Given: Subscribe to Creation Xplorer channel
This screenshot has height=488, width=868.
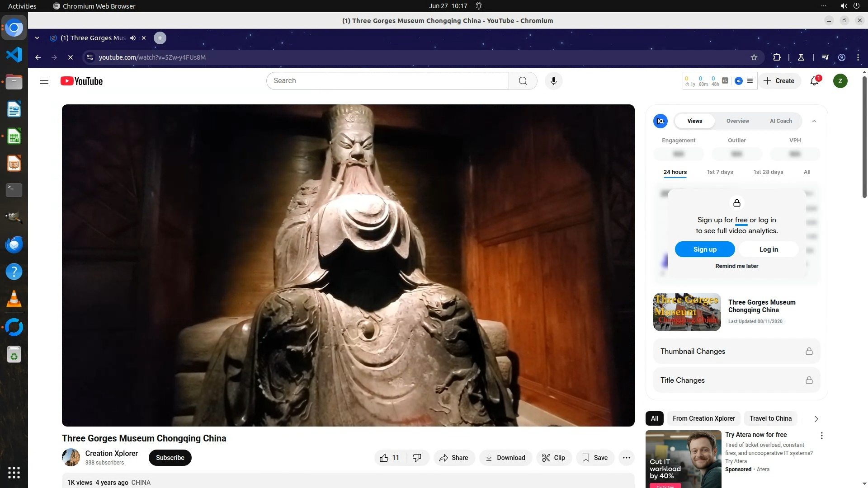Looking at the screenshot, I should (170, 458).
